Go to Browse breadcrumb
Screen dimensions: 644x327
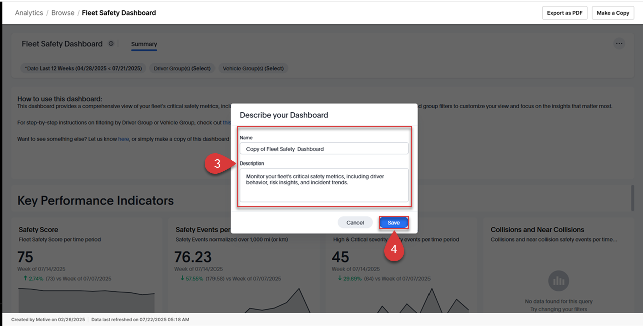[x=63, y=13]
